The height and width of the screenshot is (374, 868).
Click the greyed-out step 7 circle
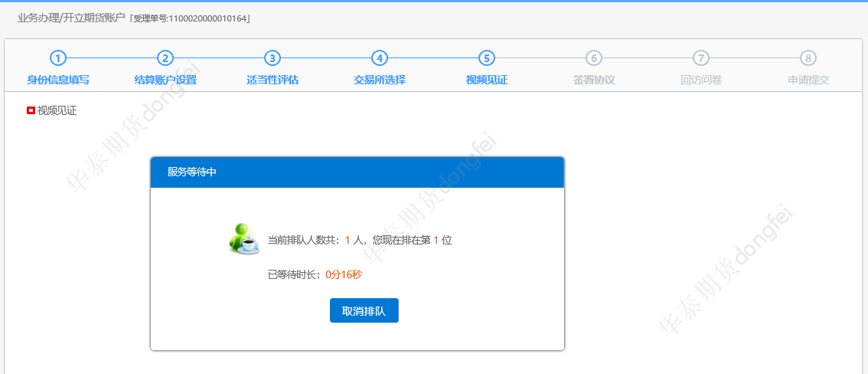click(x=701, y=58)
